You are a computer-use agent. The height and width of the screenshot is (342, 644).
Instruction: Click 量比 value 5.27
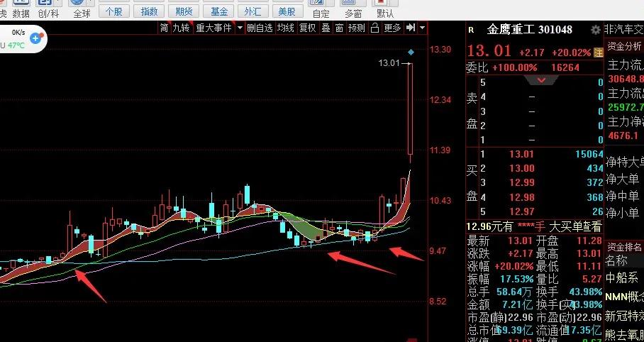592,279
